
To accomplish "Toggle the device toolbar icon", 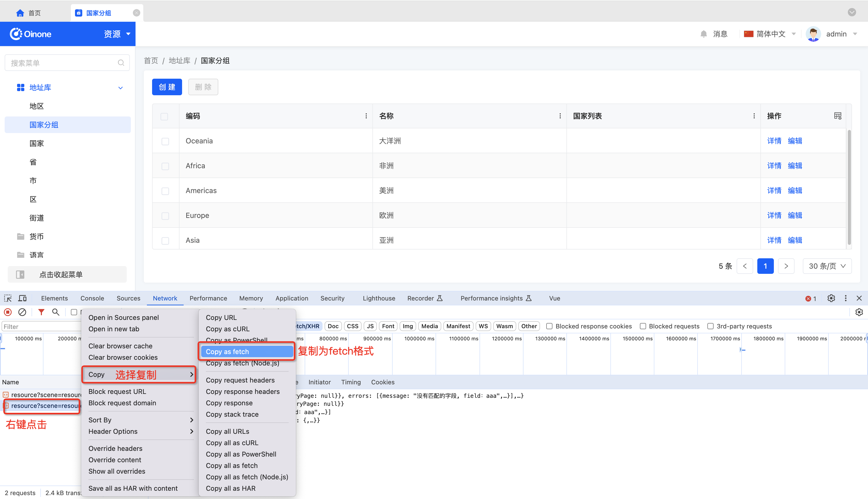I will [x=22, y=298].
